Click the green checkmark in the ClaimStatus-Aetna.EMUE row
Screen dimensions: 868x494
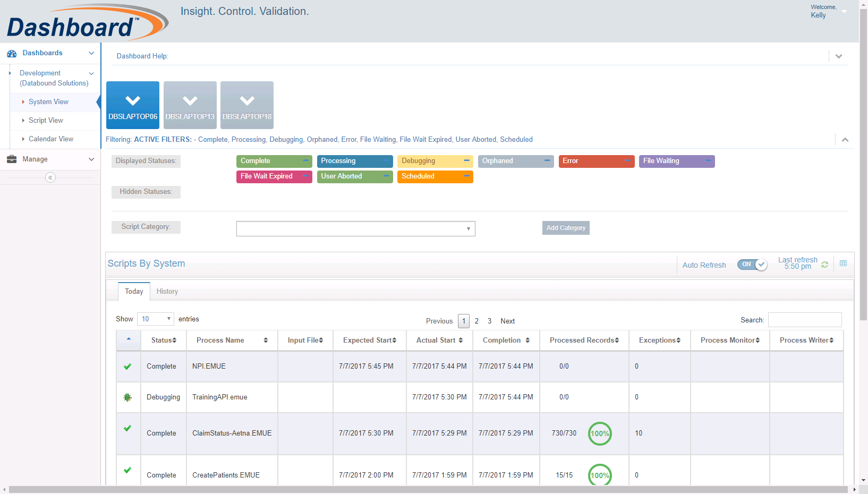coord(127,428)
